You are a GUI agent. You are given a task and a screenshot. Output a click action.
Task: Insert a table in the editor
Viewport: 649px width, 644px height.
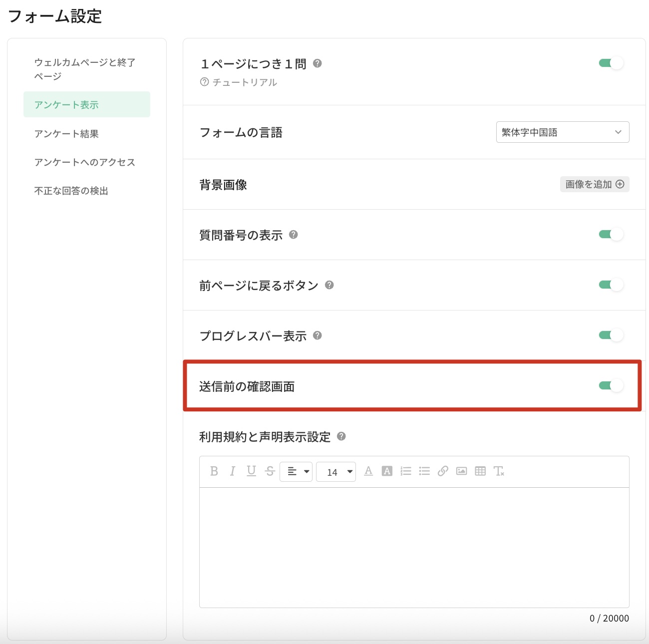tap(480, 471)
